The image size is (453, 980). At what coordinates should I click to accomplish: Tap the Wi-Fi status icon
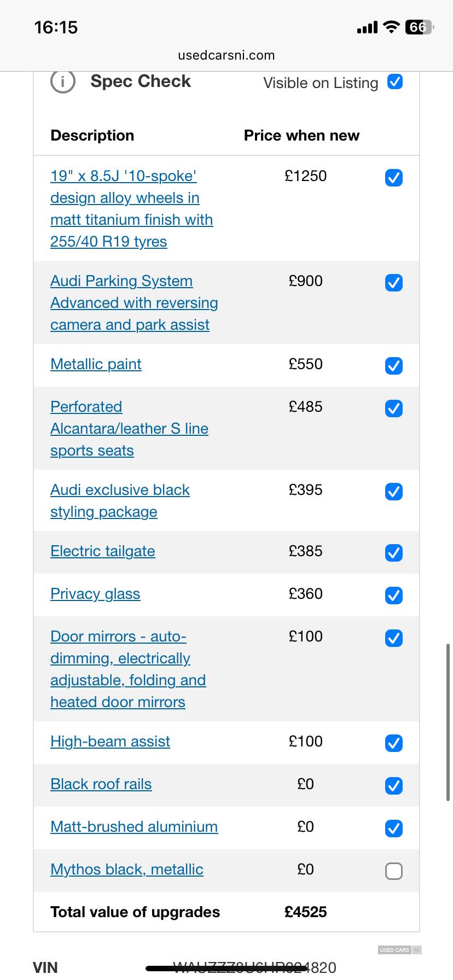(x=391, y=27)
